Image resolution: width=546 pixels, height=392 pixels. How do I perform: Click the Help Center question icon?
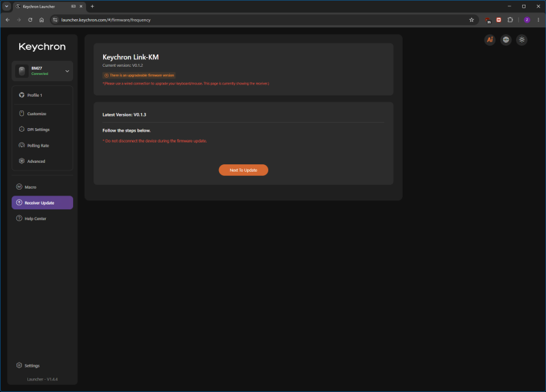pos(19,218)
